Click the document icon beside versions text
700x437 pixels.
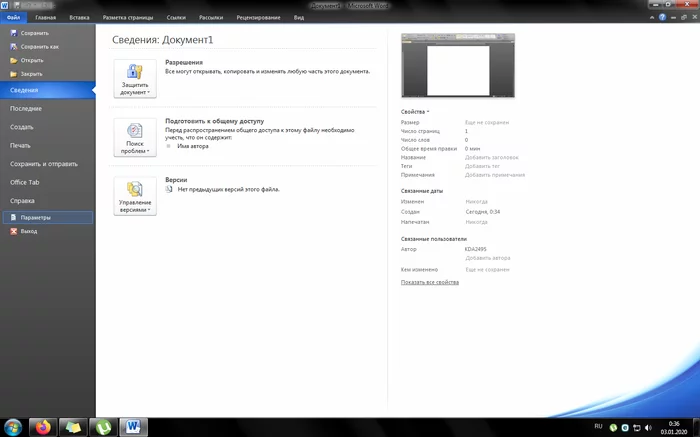(x=169, y=189)
